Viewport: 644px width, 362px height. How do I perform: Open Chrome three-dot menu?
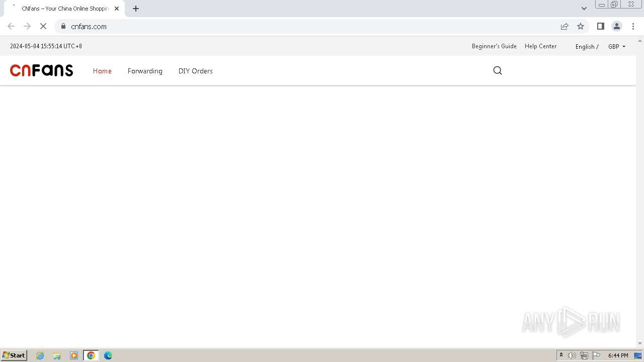pos(633,26)
